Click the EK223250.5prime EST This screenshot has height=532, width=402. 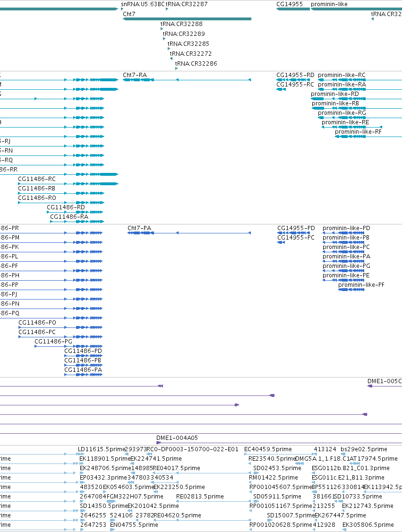click(x=156, y=492)
